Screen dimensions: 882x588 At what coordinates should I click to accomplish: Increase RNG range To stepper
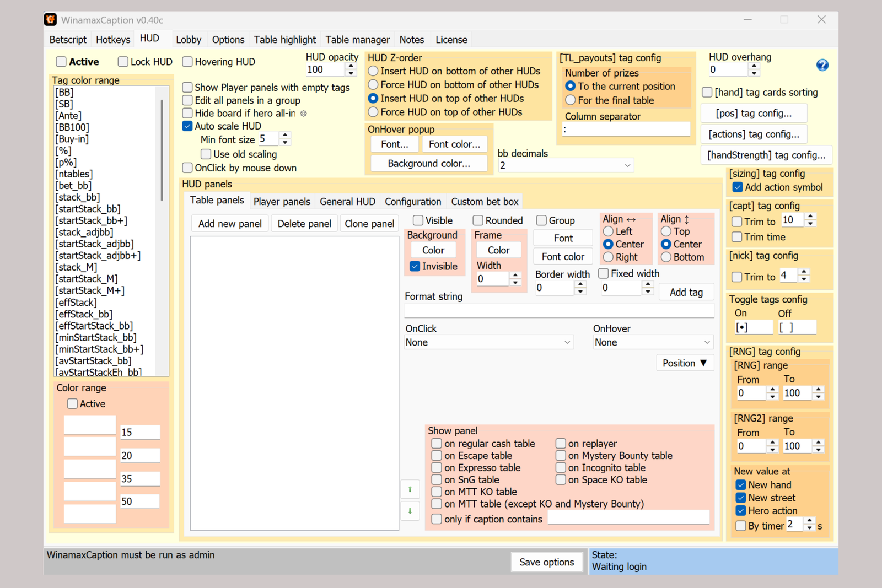coord(819,390)
